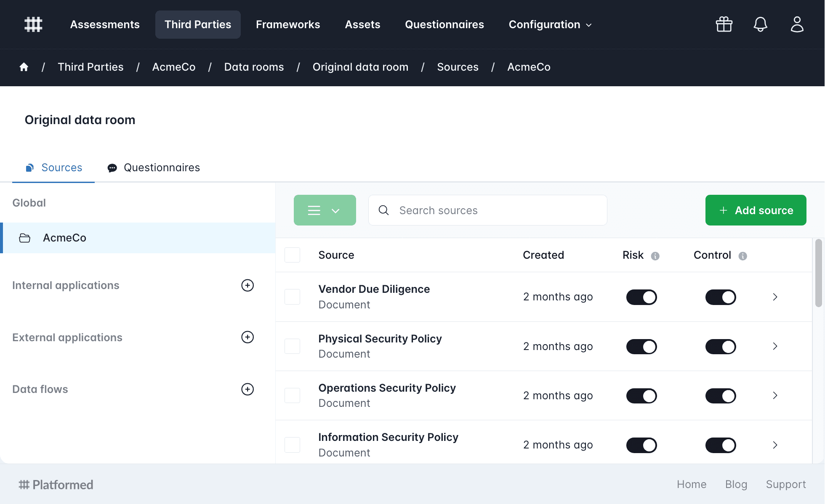This screenshot has height=504, width=825.
Task: Expand the Information Security Policy row chevron
Action: click(x=775, y=445)
